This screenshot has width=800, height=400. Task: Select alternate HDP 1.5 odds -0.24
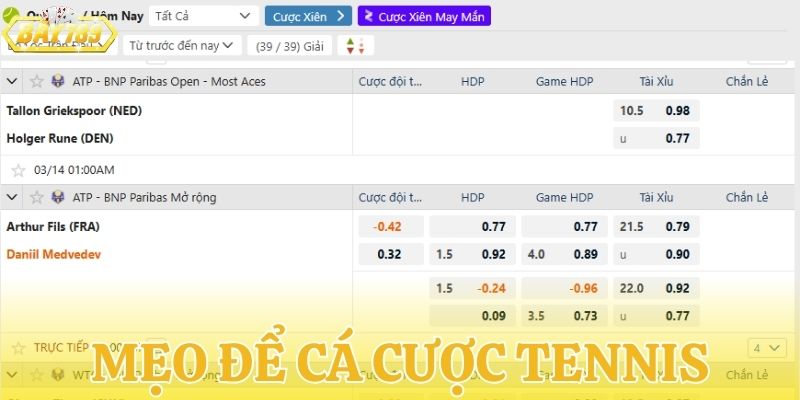pyautogui.click(x=472, y=288)
